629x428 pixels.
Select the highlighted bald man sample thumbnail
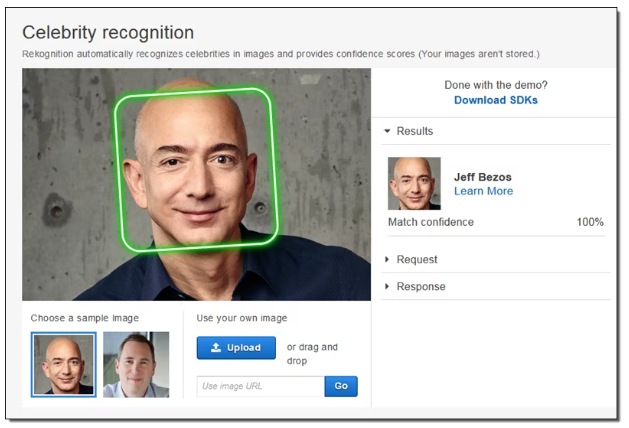(64, 365)
